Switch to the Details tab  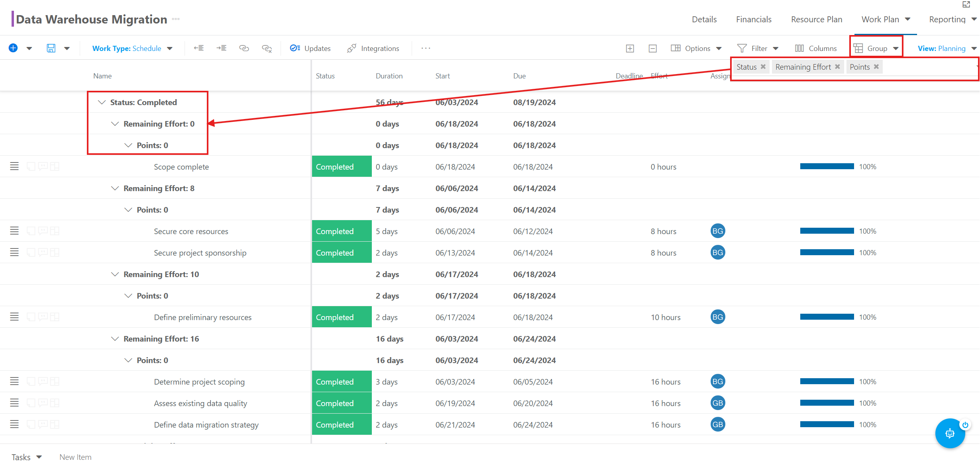point(704,19)
